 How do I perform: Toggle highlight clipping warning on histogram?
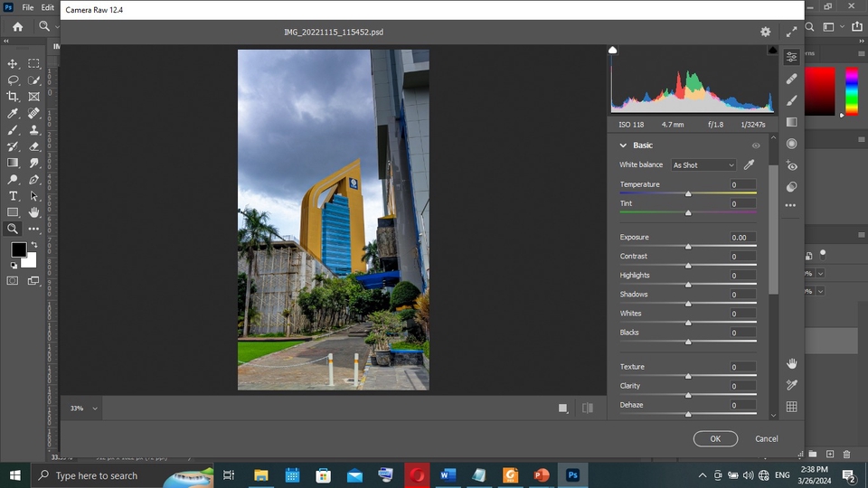tap(772, 50)
